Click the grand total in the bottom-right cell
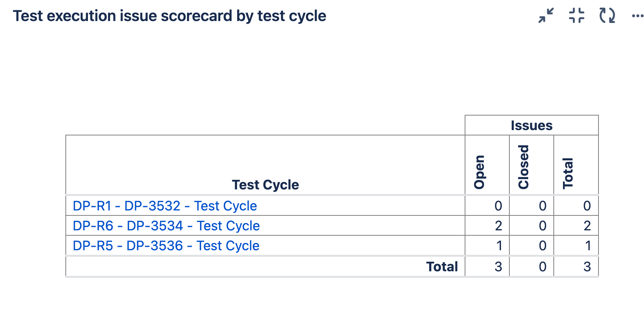 587,267
